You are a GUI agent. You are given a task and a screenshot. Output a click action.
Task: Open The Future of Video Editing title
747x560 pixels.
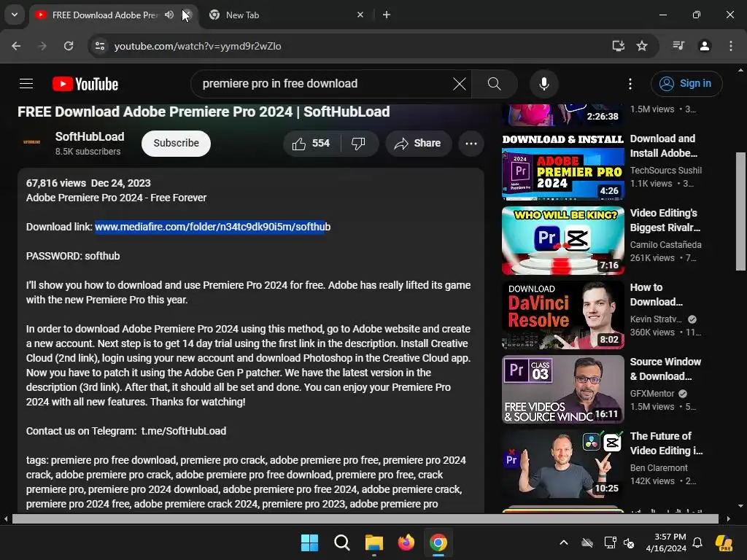pos(666,443)
